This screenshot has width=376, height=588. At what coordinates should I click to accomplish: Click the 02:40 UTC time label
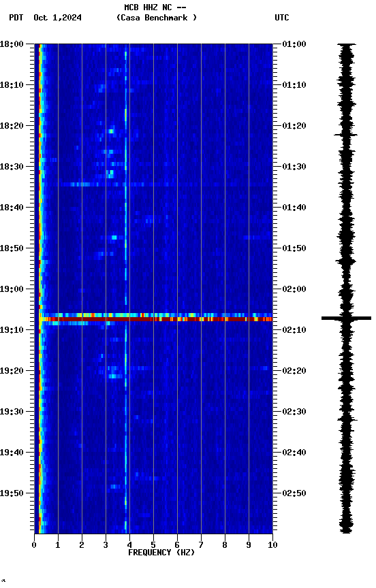pyautogui.click(x=294, y=453)
